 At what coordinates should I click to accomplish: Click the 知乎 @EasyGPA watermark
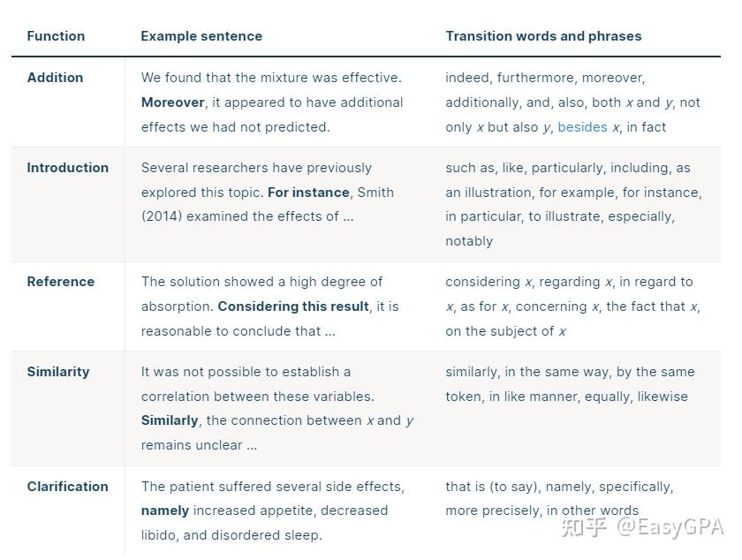pos(643,526)
